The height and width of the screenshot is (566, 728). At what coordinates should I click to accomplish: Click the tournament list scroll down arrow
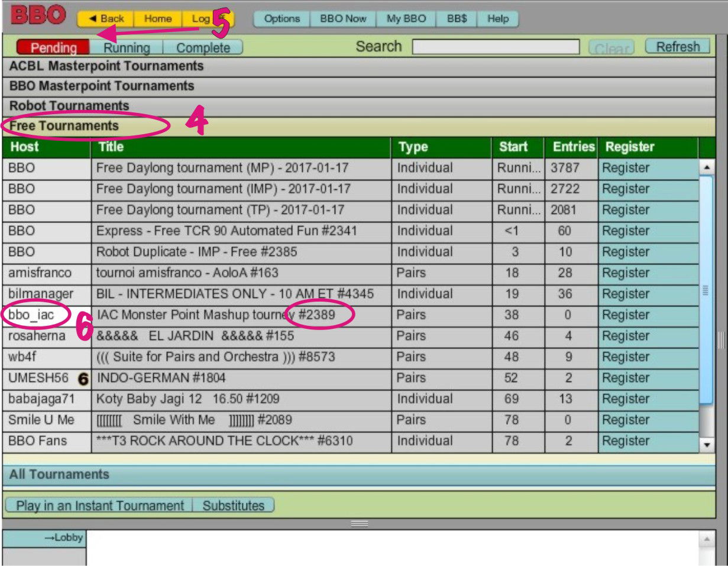tap(707, 444)
